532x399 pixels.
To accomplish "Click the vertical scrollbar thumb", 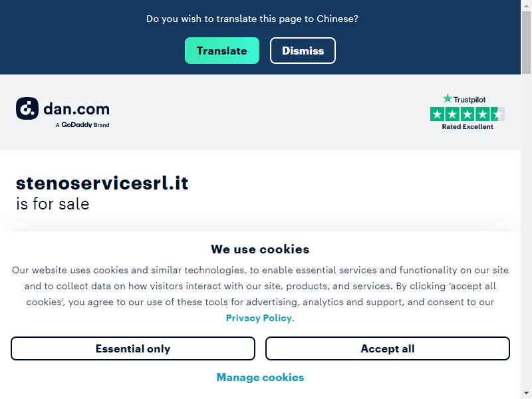I will point(526,43).
